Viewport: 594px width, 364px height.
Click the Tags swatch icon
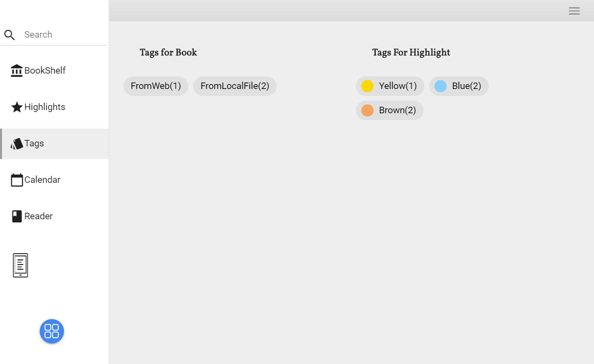coord(17,144)
